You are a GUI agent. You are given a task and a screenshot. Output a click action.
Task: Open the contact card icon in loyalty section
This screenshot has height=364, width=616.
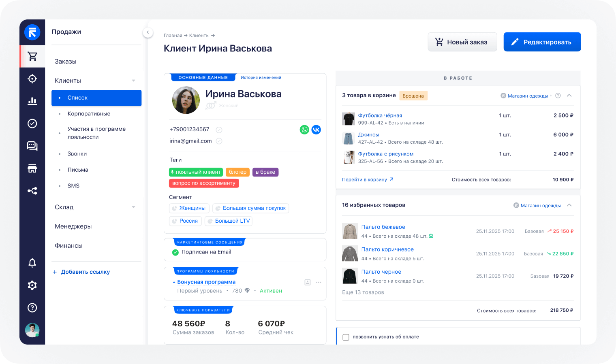point(307,282)
